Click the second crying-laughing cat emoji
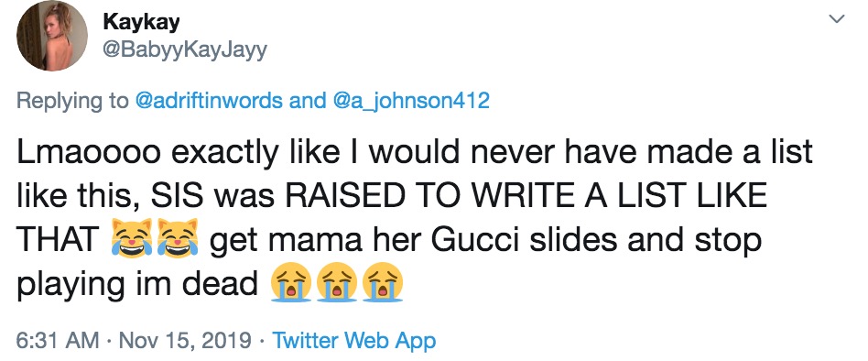Viewport: 868px width, 361px height. (178, 238)
